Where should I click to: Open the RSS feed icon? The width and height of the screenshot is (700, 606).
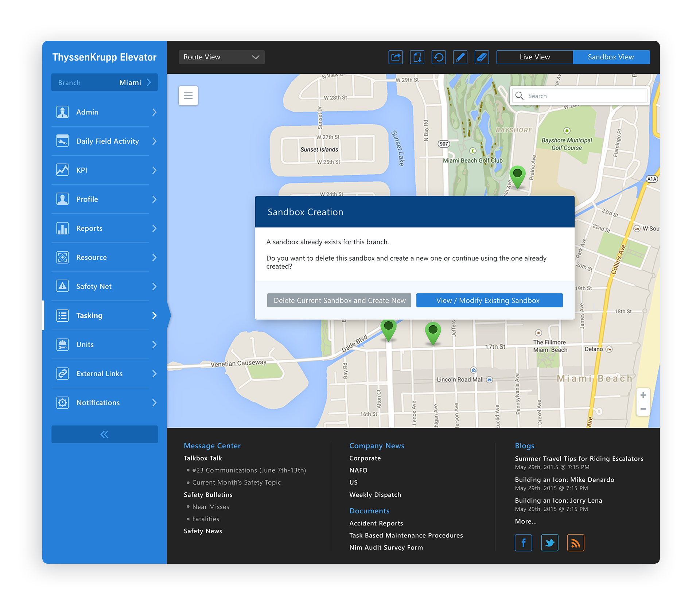click(576, 543)
